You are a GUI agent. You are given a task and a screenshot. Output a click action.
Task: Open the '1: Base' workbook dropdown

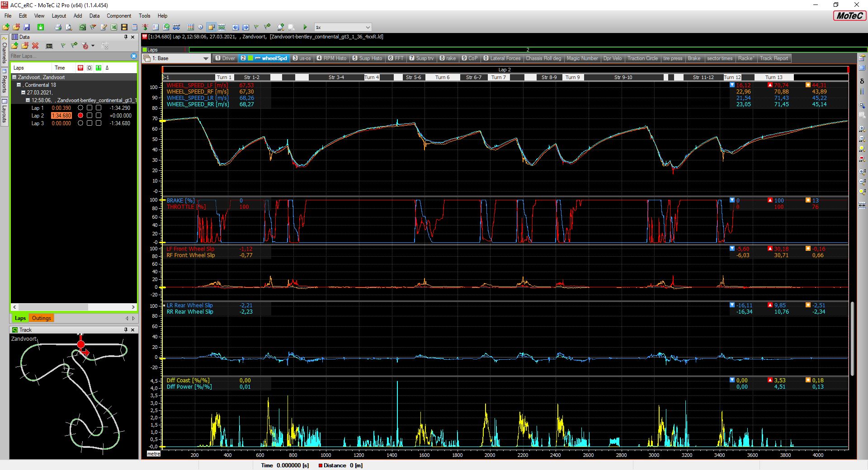pyautogui.click(x=206, y=58)
